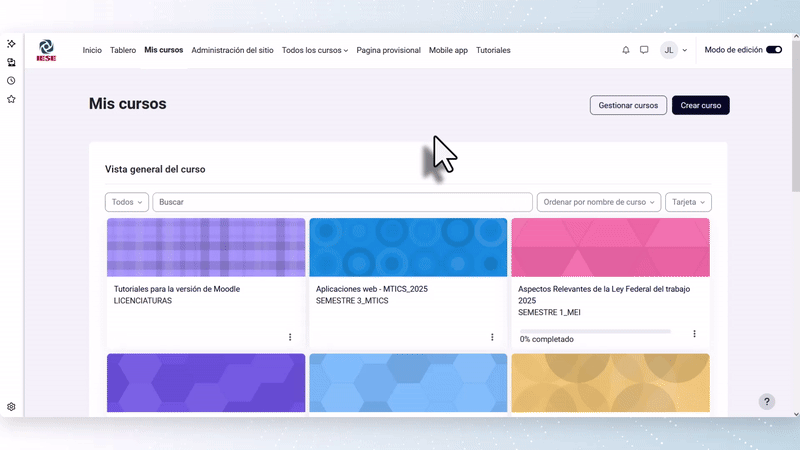Image resolution: width=800 pixels, height=450 pixels.
Task: Open the Aplicaciones web course options menu
Action: click(x=492, y=337)
